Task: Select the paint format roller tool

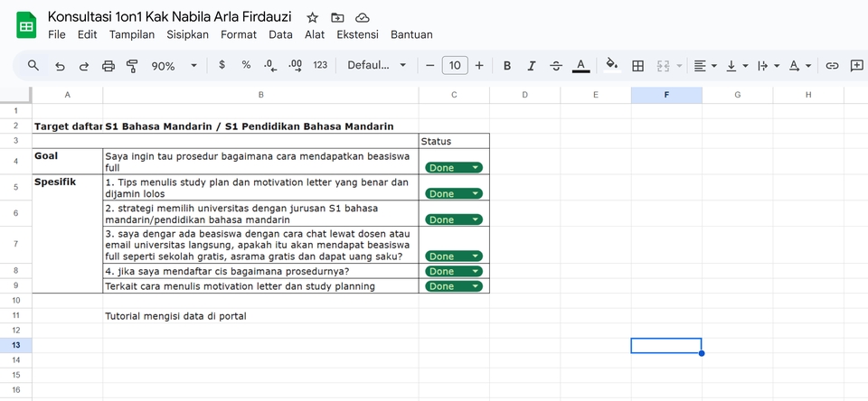Action: click(x=133, y=66)
